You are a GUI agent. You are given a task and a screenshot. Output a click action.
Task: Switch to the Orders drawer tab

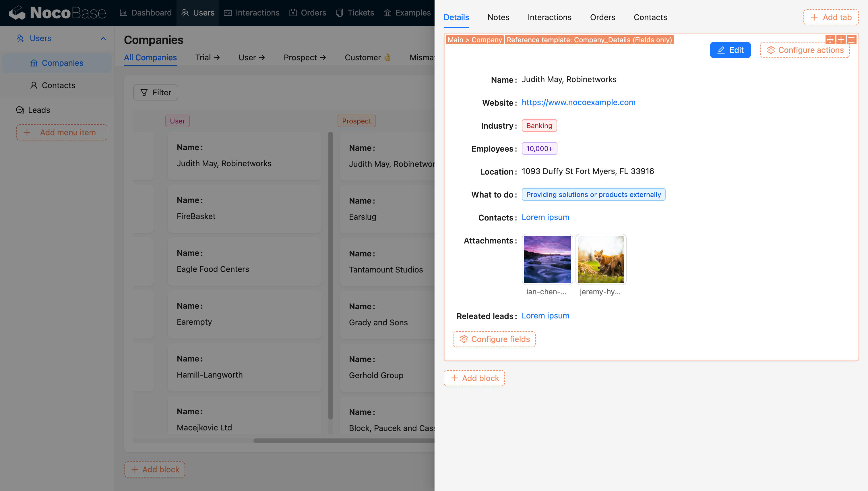(602, 17)
